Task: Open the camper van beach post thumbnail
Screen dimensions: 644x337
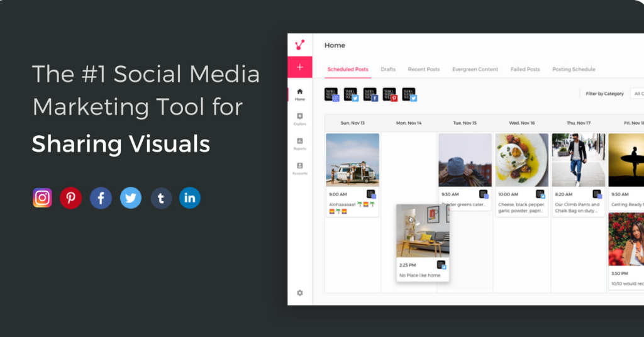Action: pos(352,160)
